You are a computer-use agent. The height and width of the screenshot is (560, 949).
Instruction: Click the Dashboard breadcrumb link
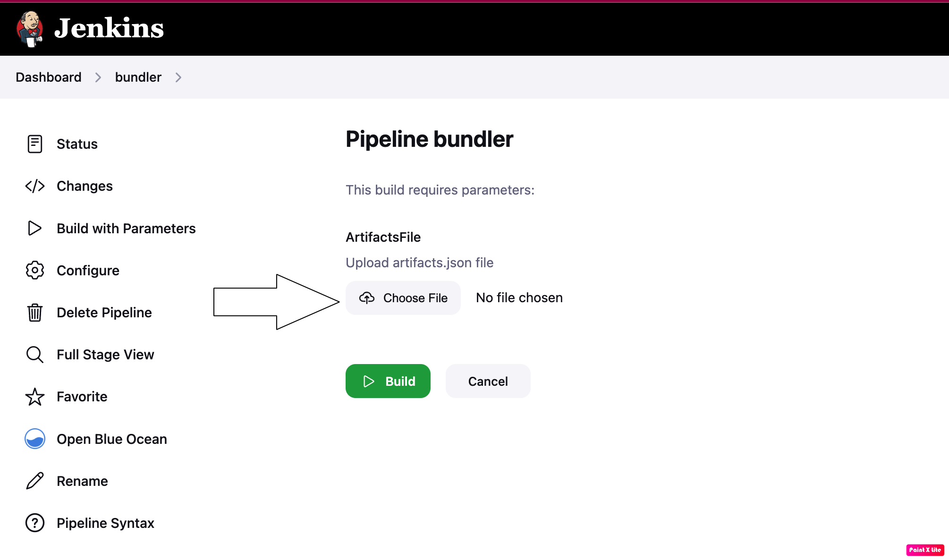[49, 77]
